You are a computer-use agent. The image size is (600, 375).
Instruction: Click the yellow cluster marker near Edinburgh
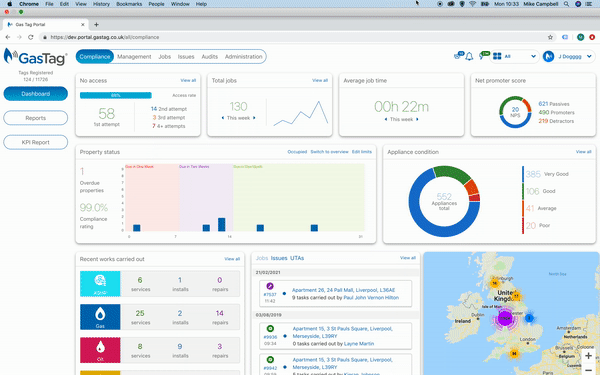coord(494,283)
